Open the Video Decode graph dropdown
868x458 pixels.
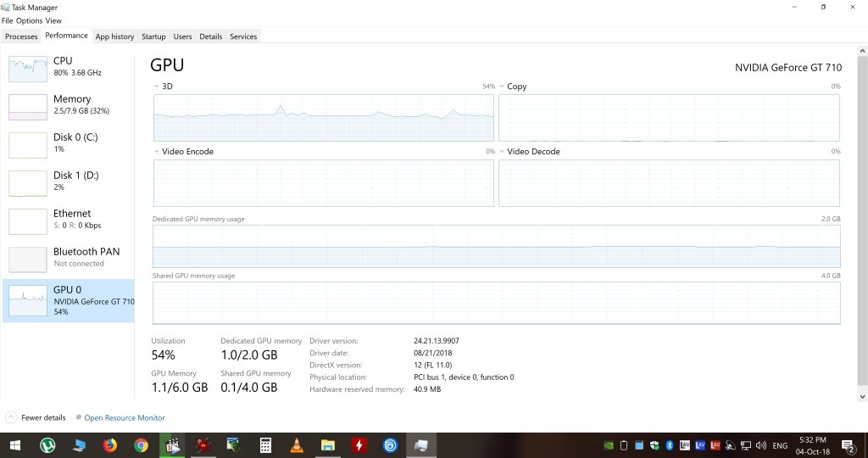click(x=502, y=151)
